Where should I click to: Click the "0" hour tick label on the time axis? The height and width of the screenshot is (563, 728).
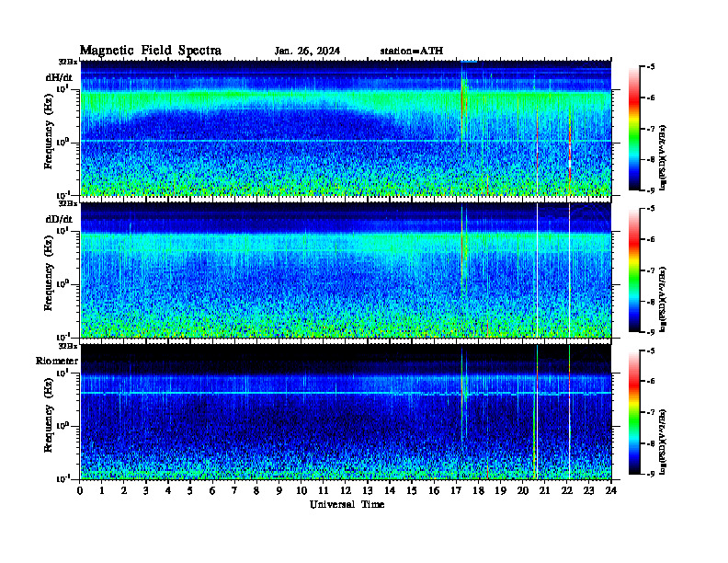point(80,491)
